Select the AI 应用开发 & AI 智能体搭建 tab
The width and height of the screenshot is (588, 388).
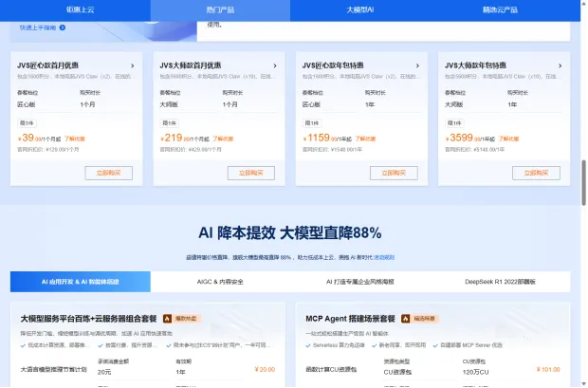[81, 282]
